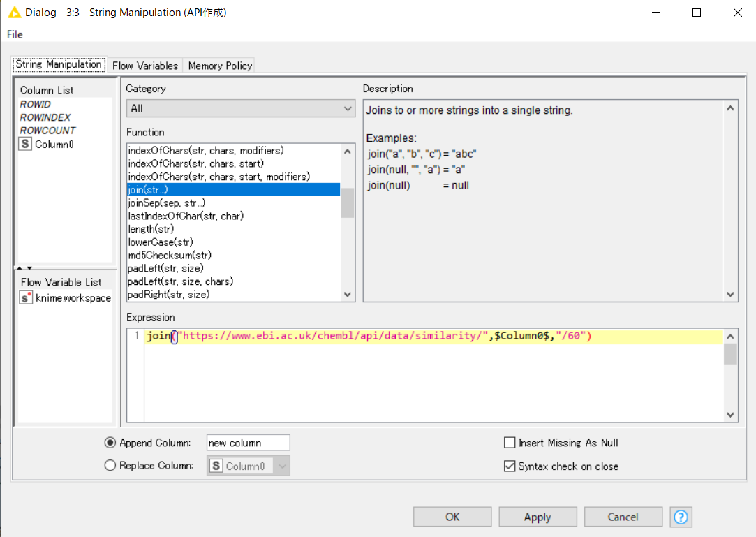This screenshot has height=537, width=756.
Task: Open the Category dropdown showing All
Action: (347, 108)
